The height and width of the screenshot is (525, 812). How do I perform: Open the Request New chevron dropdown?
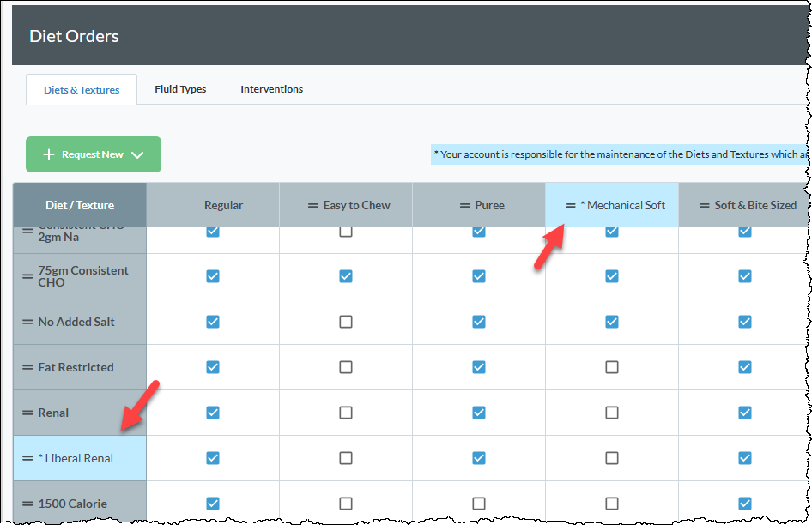(137, 154)
